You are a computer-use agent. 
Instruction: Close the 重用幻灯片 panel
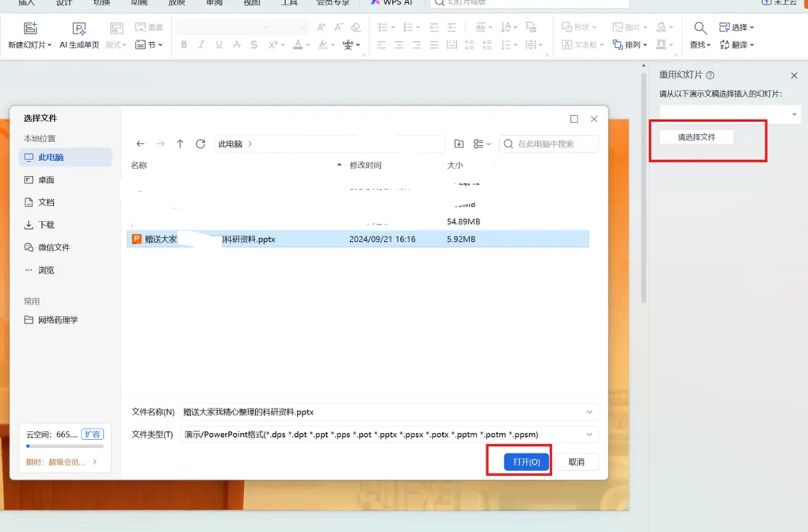794,76
